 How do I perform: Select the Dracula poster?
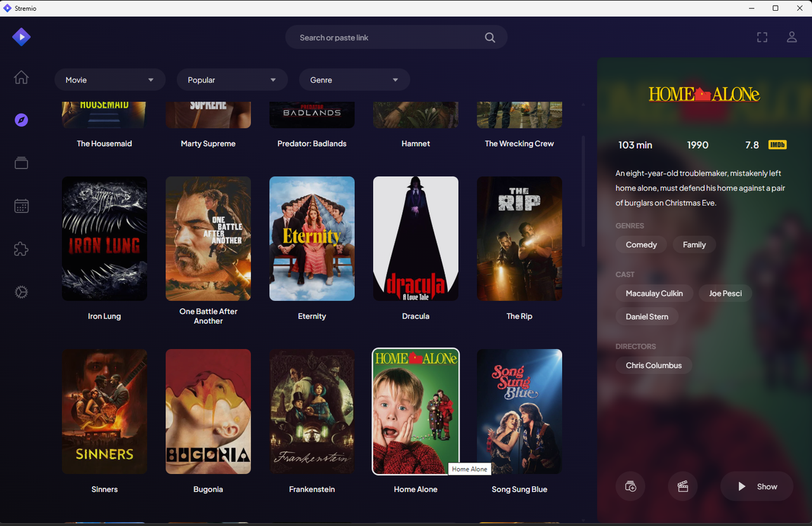(x=416, y=239)
